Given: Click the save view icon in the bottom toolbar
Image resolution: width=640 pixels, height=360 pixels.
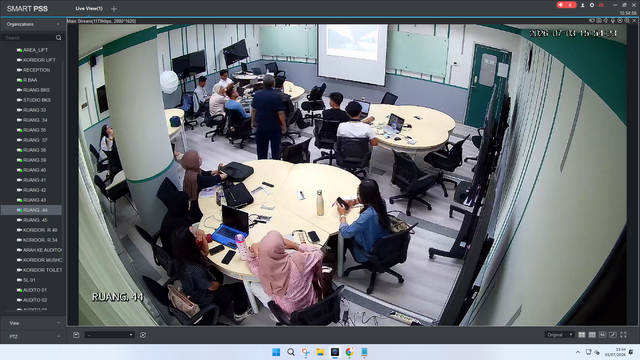Looking at the screenshot, I should click(x=76, y=335).
